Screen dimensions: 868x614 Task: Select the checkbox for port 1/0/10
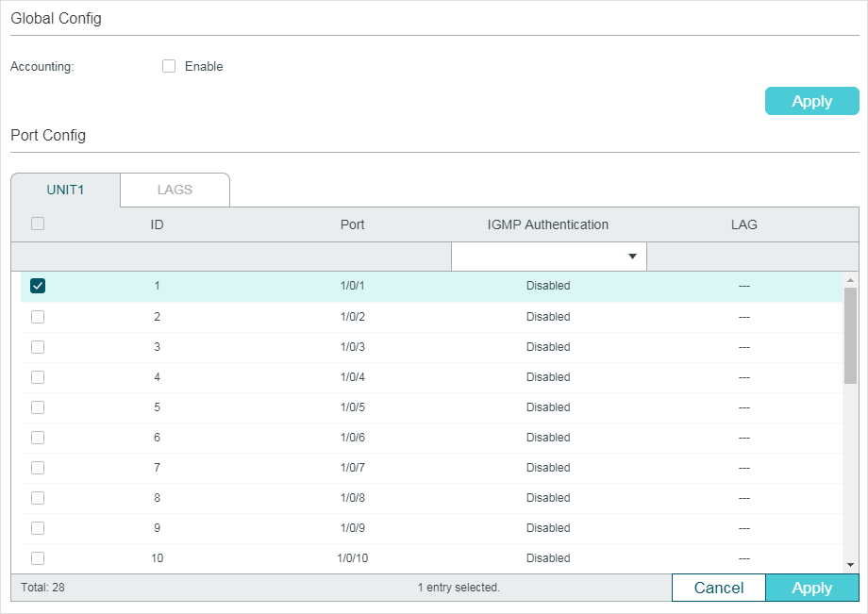38,558
